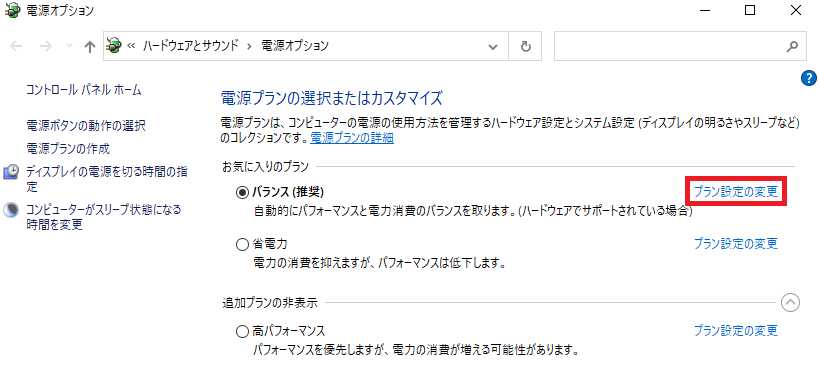Click display power-off time clock icon
The height and width of the screenshot is (377, 819).
pyautogui.click(x=11, y=172)
